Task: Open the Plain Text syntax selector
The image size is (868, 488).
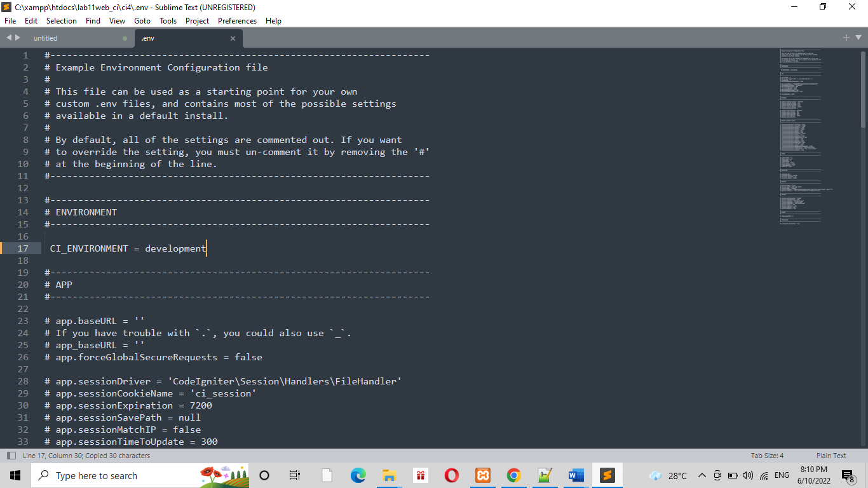Action: (x=831, y=455)
